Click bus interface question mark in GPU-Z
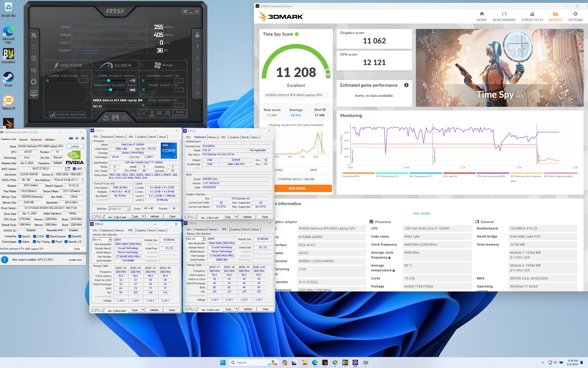The width and height of the screenshot is (588, 368). coord(83,180)
